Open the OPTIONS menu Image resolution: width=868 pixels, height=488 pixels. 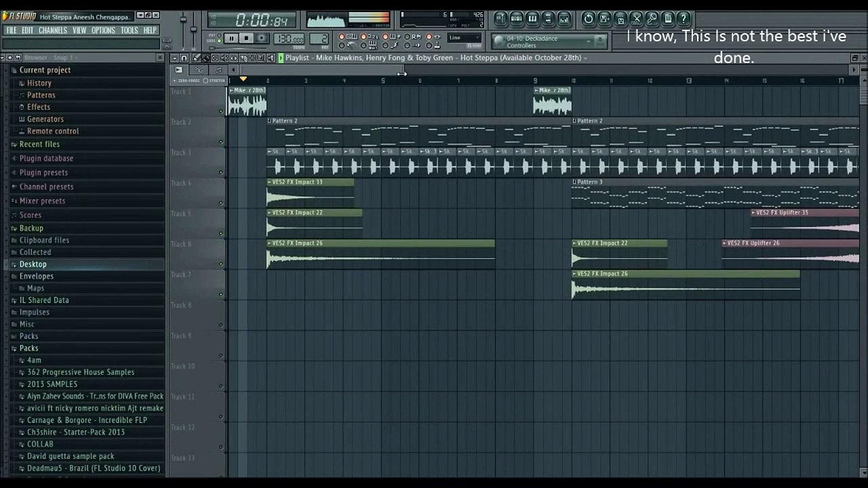[103, 30]
